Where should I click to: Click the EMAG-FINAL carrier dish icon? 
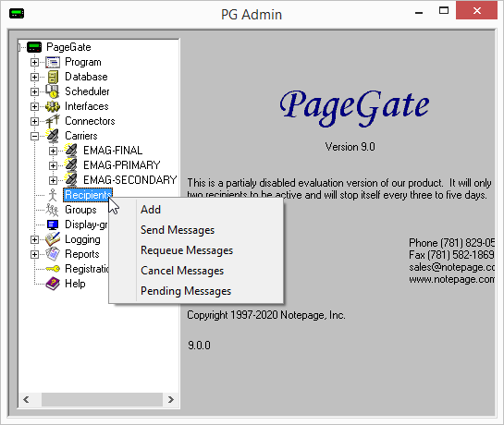[70, 151]
